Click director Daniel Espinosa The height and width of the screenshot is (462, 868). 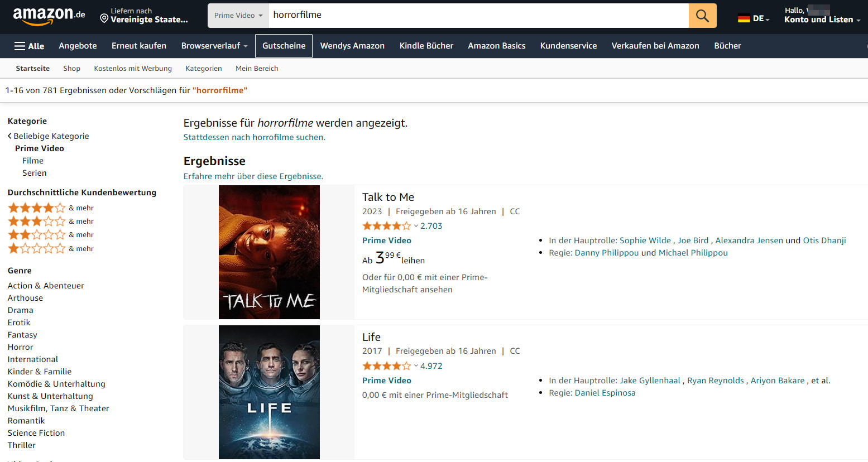pyautogui.click(x=605, y=393)
